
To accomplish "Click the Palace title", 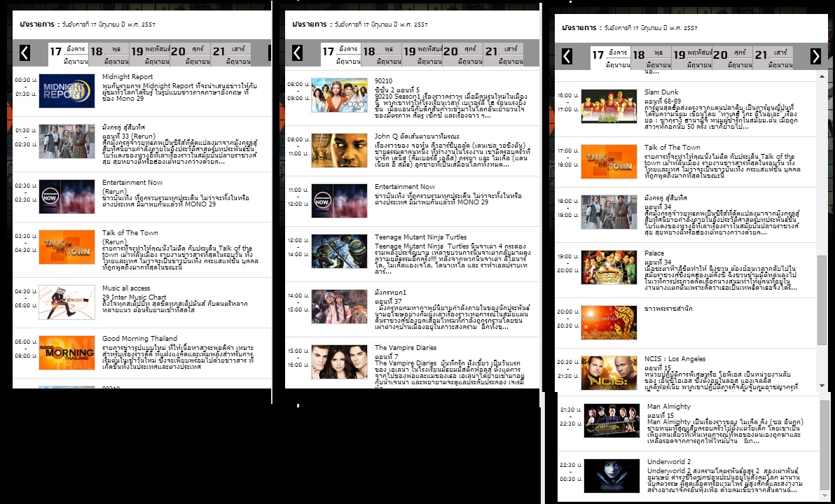I will [654, 253].
